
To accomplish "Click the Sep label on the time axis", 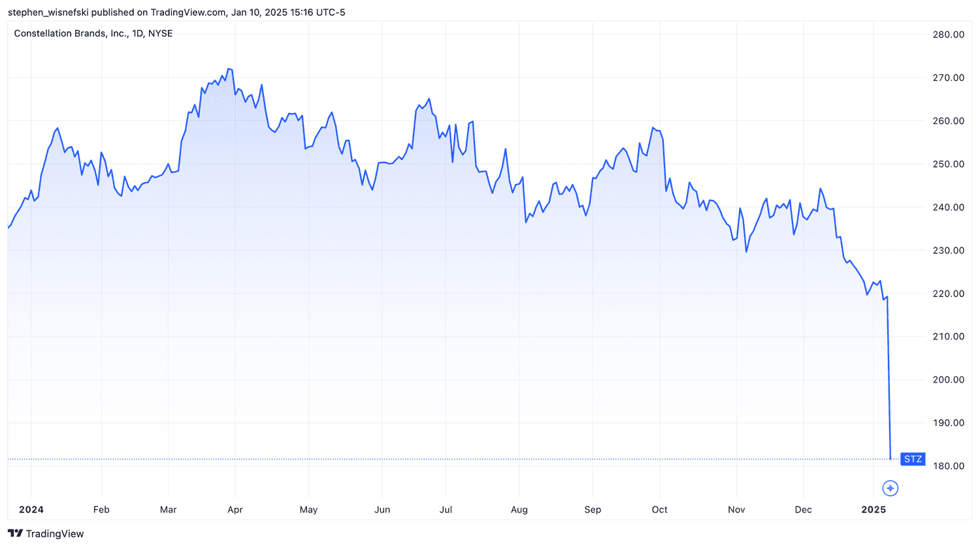I will click(x=593, y=509).
